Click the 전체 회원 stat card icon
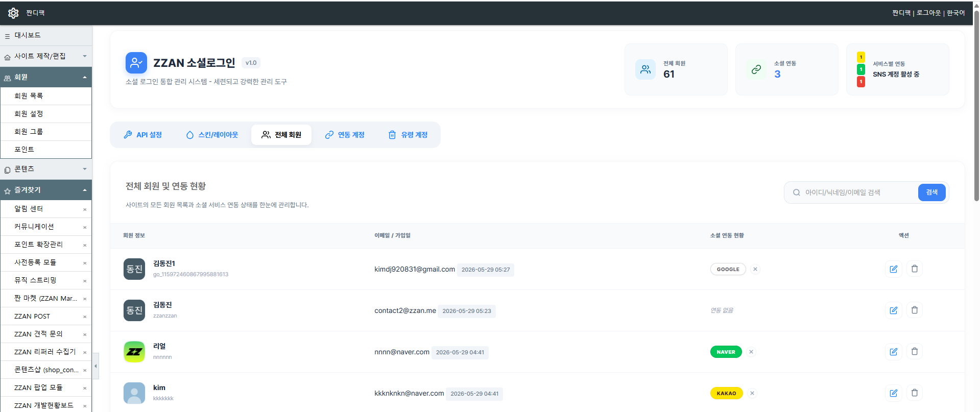 point(646,69)
